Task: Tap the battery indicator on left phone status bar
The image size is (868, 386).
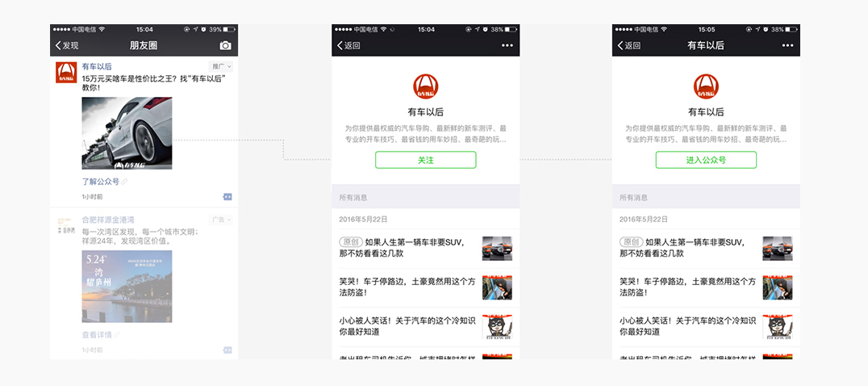Action: pos(230,29)
